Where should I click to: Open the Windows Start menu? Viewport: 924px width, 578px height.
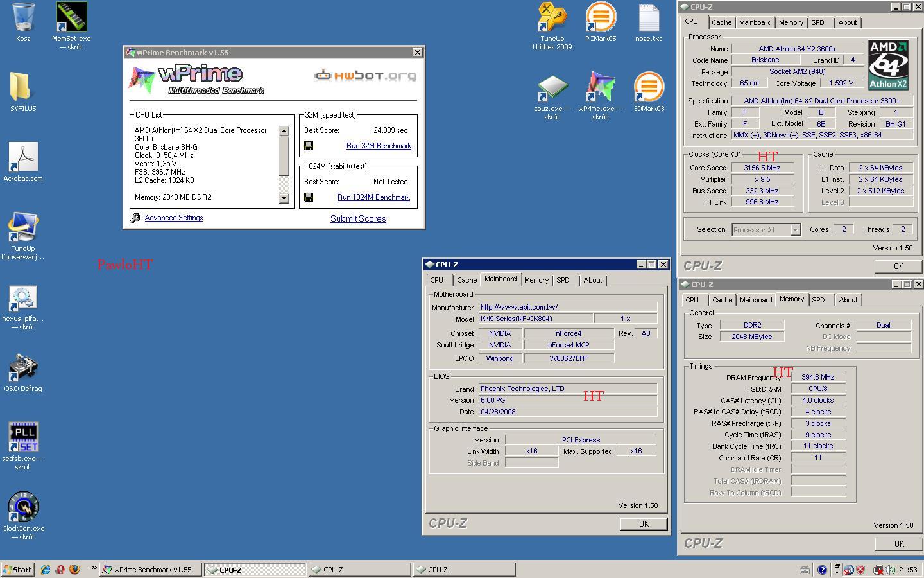pyautogui.click(x=17, y=570)
